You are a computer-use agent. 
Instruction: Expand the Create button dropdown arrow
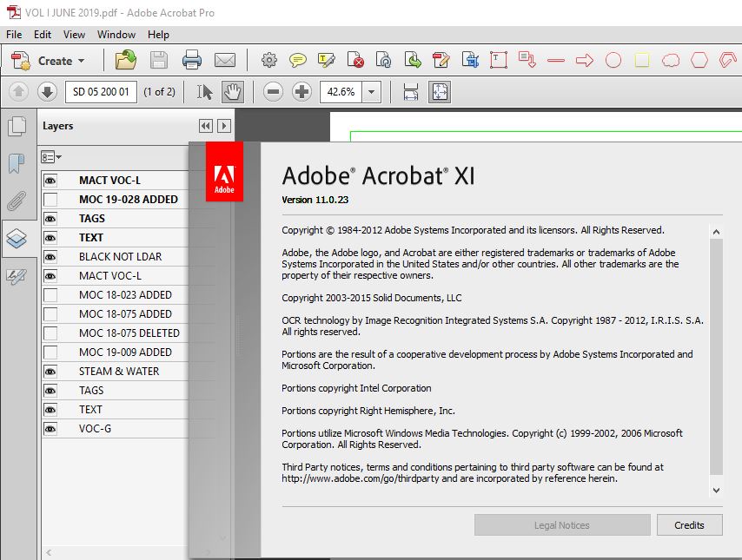82,61
